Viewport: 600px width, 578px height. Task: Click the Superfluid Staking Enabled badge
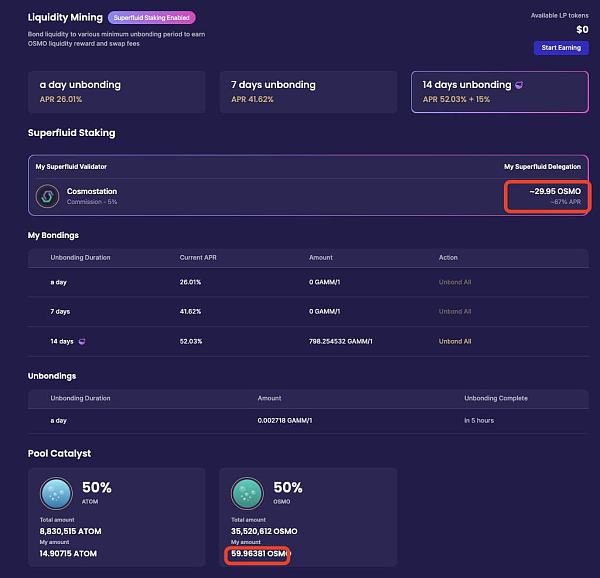(152, 17)
